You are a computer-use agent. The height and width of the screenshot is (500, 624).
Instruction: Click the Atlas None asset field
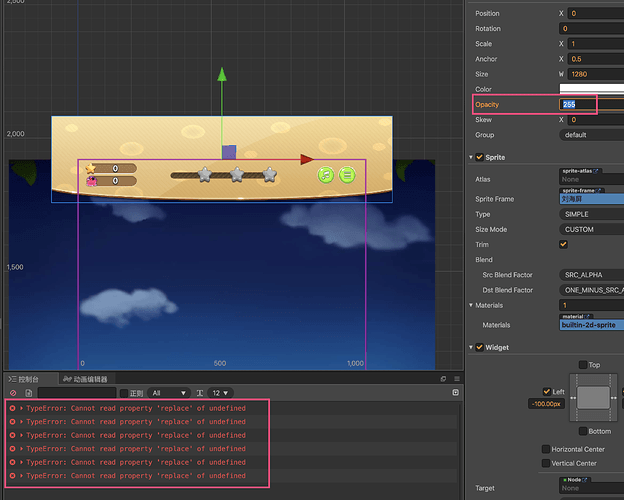591,179
